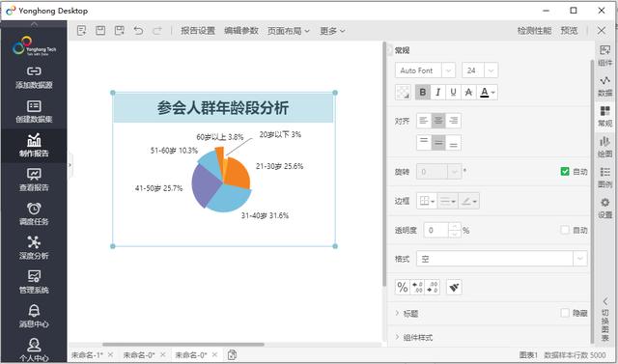The width and height of the screenshot is (618, 364).
Task: Open 调度任务 in the sidebar
Action: tap(34, 214)
